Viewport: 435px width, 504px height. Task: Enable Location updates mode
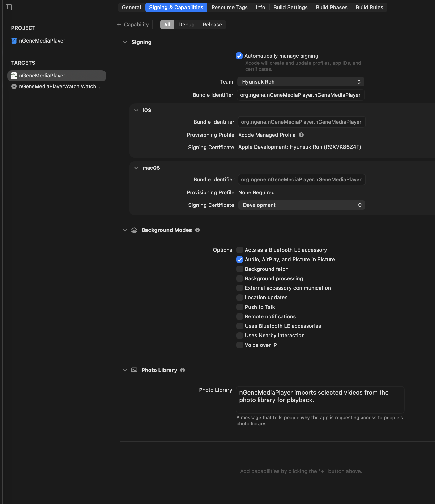[240, 298]
